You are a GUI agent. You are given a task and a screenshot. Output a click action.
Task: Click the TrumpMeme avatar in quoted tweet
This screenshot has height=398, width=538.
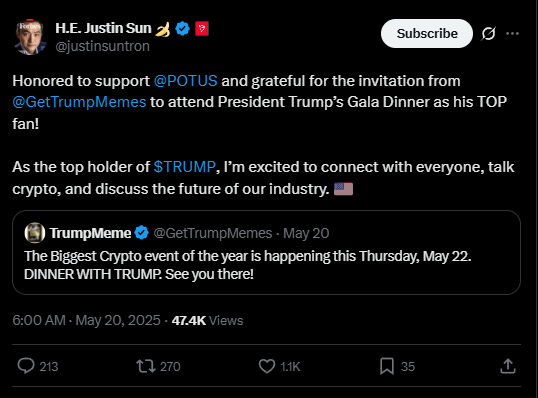(35, 233)
